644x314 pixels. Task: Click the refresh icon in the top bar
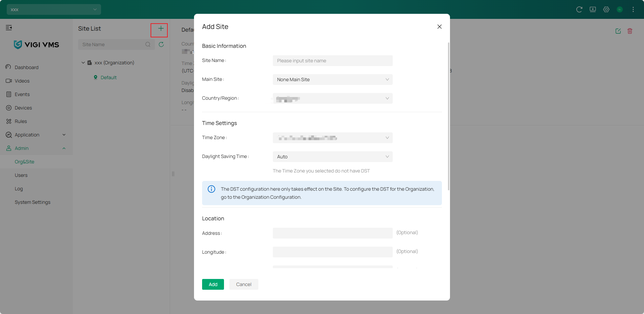click(x=579, y=9)
